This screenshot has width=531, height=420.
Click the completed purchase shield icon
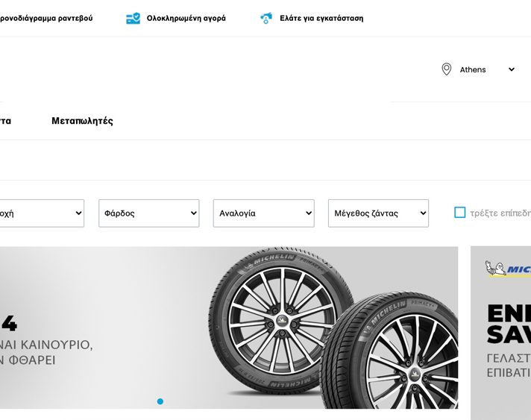(133, 19)
